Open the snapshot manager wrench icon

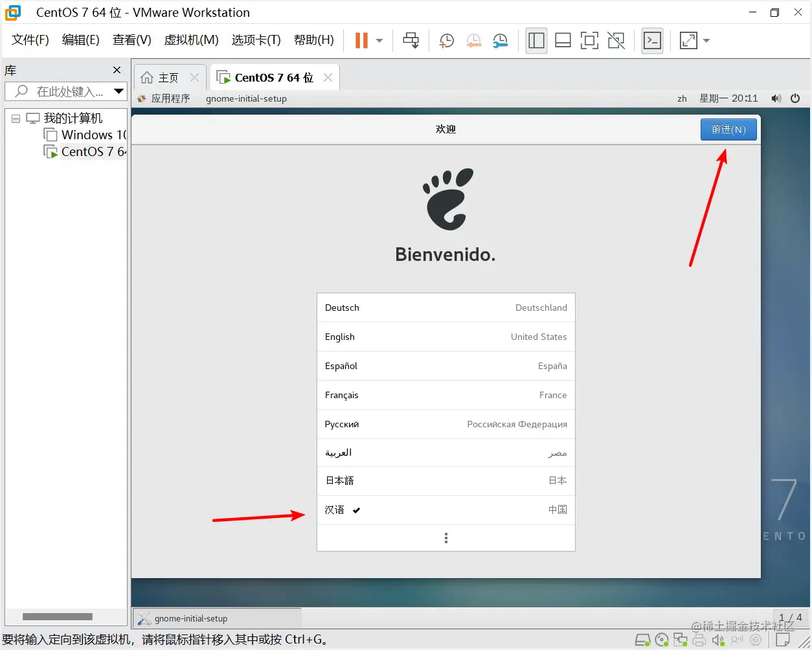point(500,41)
